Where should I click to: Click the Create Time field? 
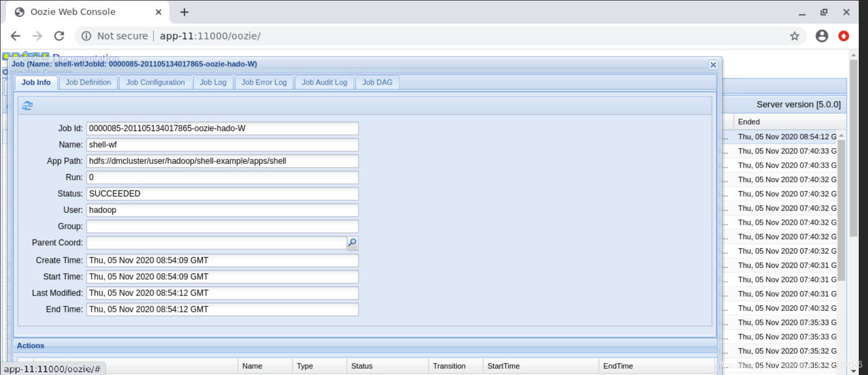[x=222, y=260]
